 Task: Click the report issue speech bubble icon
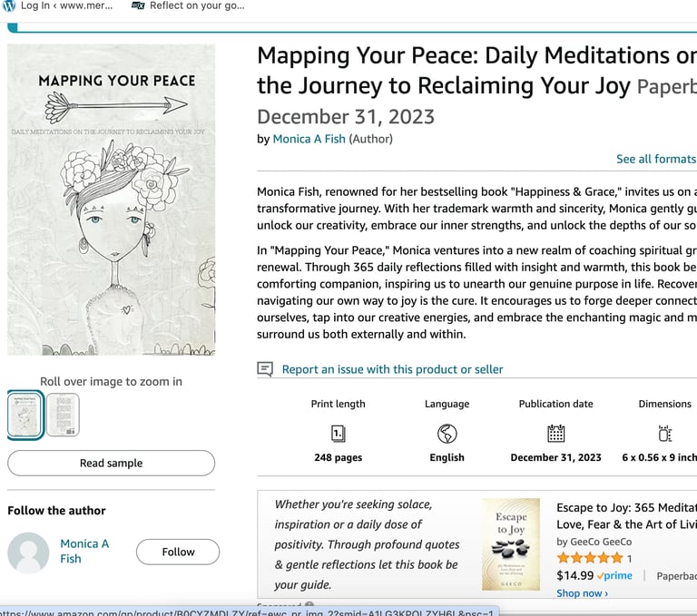(265, 369)
